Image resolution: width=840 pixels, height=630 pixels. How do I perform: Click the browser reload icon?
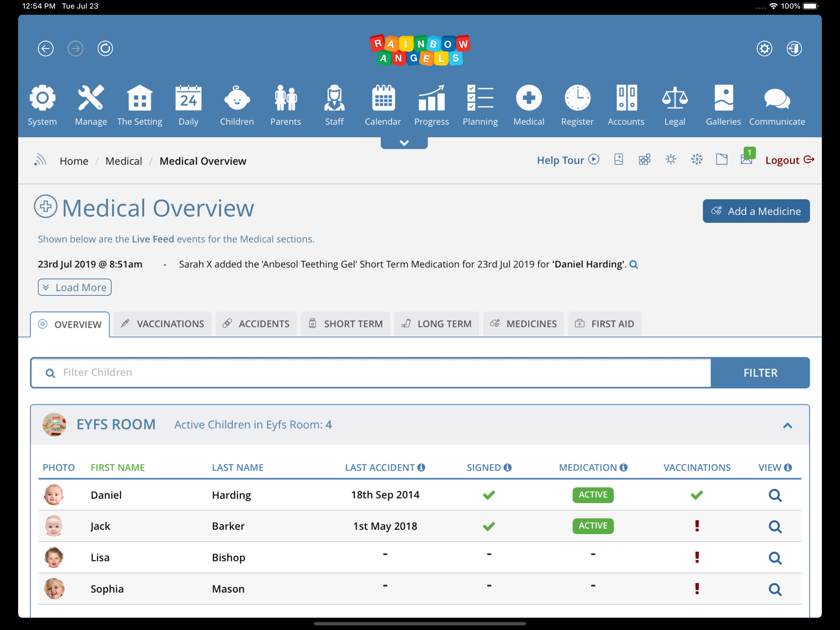(x=105, y=48)
